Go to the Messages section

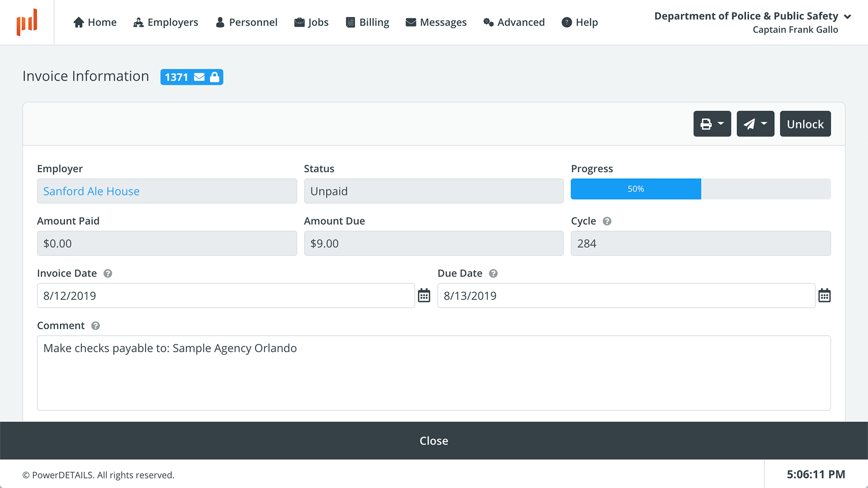[x=436, y=22]
